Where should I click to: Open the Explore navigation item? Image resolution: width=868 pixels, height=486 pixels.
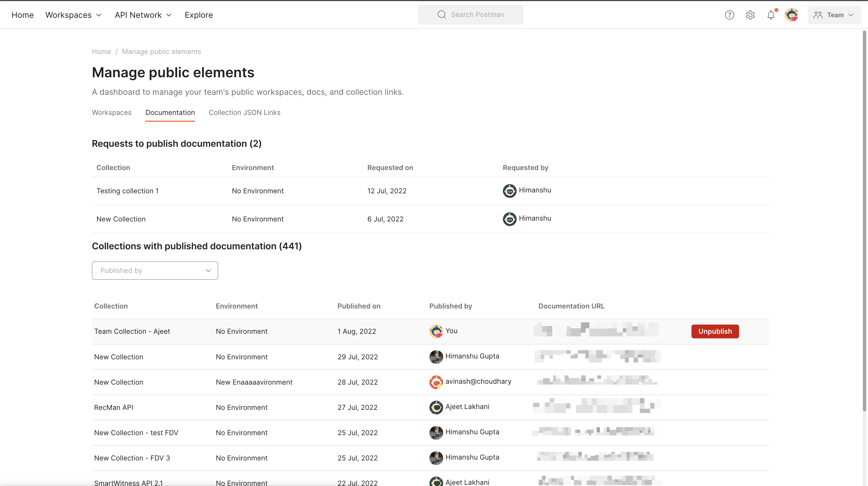click(x=199, y=14)
